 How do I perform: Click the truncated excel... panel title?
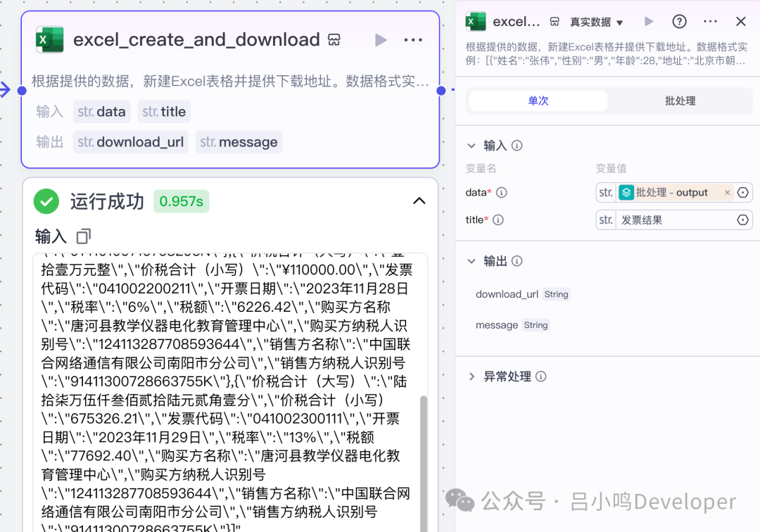click(x=517, y=22)
